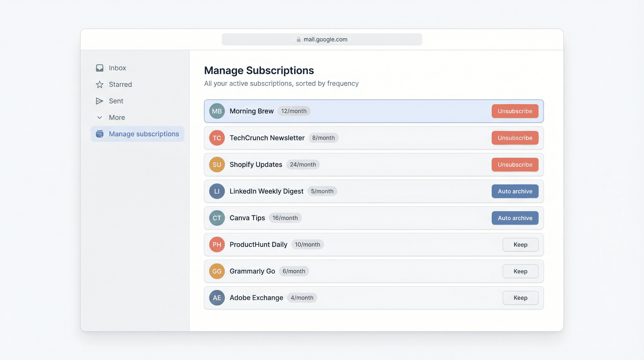Open the Morning Brew MB avatar

point(217,111)
